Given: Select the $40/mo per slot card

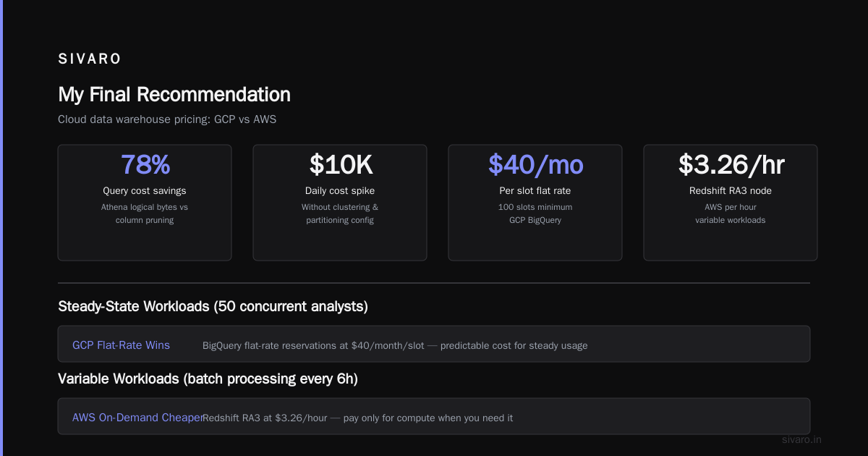Looking at the screenshot, I should click(x=535, y=203).
